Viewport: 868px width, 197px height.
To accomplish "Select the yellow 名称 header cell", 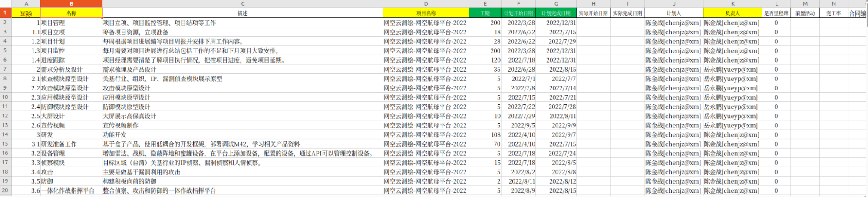I will tap(71, 13).
